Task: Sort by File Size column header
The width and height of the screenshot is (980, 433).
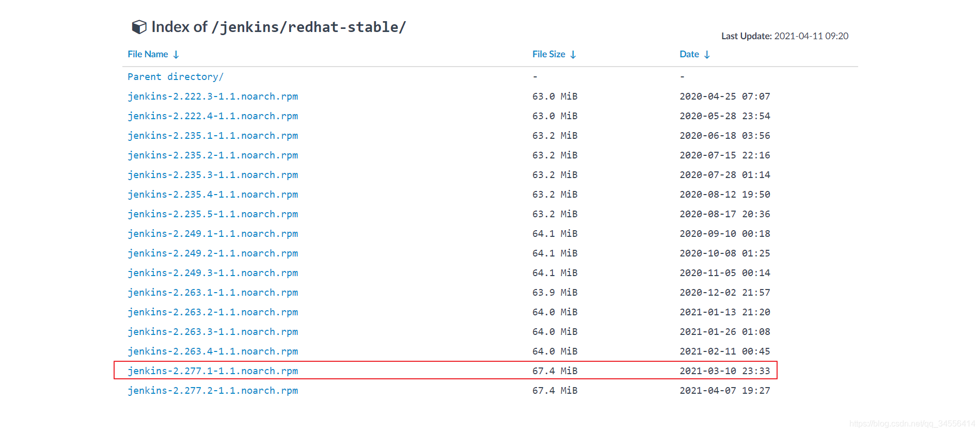Action: [549, 54]
